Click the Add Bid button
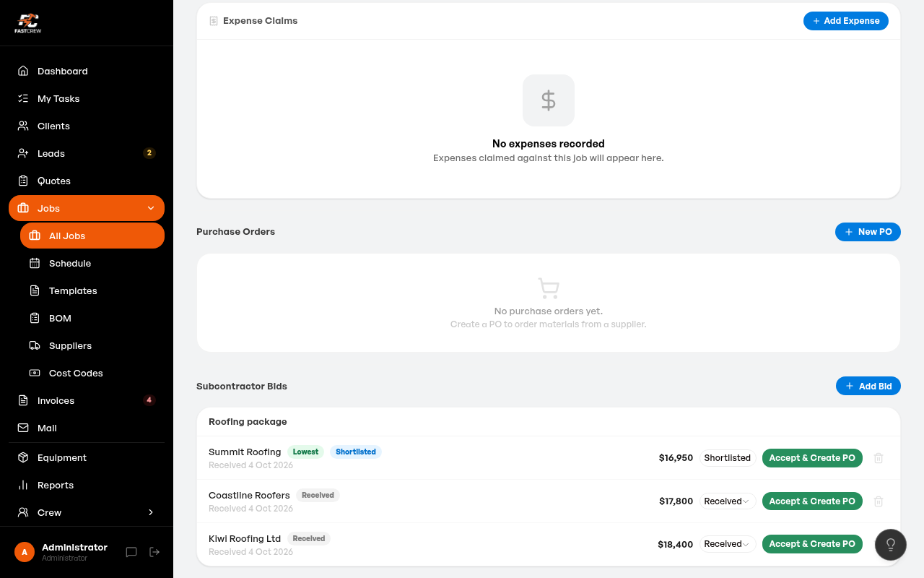This screenshot has height=578, width=924. coord(868,387)
